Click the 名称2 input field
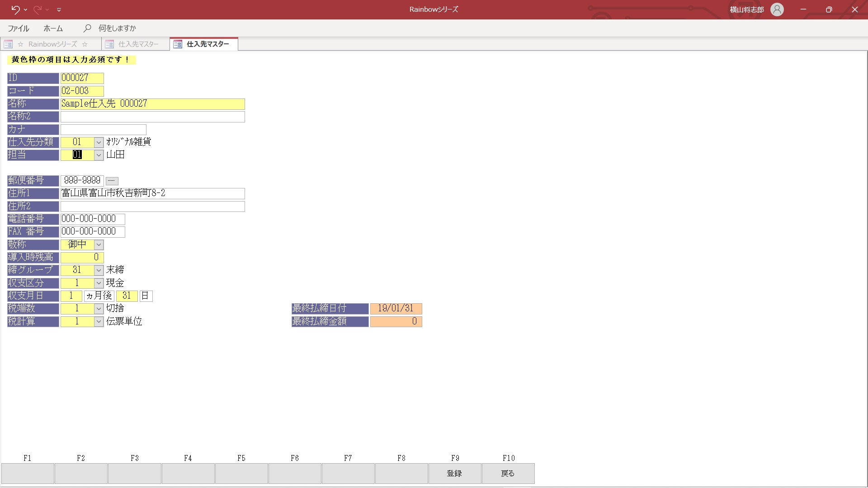The height and width of the screenshot is (488, 868). click(x=152, y=117)
